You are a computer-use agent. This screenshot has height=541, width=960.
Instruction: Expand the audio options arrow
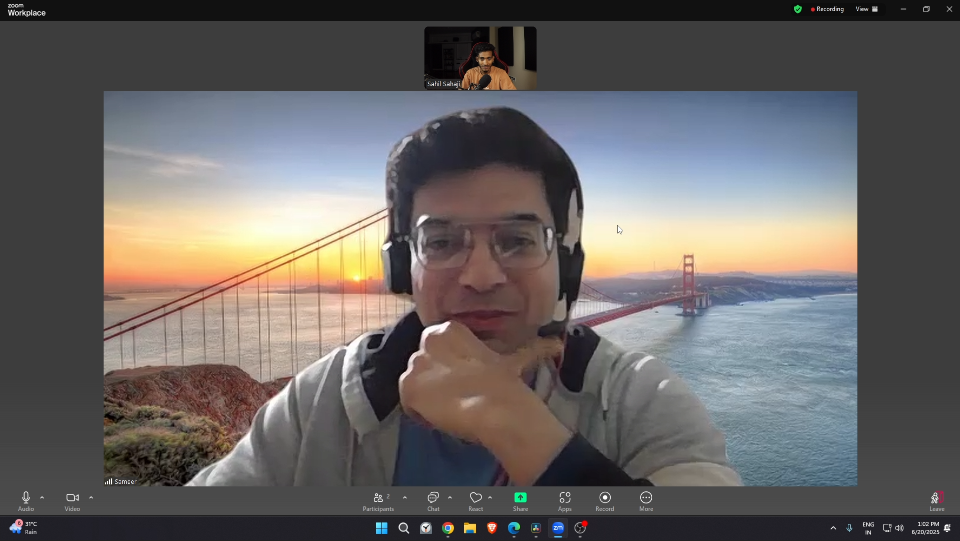coord(42,497)
